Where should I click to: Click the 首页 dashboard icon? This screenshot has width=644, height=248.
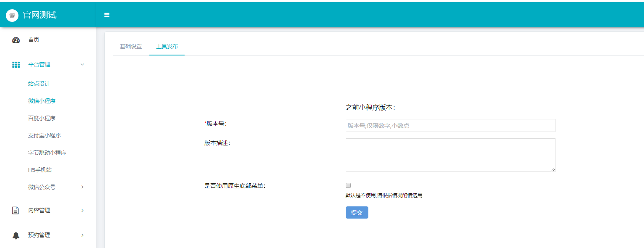point(16,40)
